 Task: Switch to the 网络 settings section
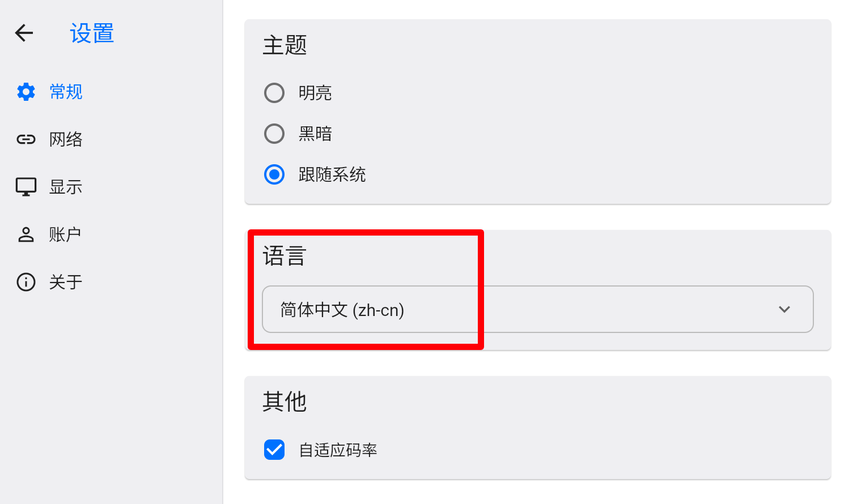[x=66, y=139]
